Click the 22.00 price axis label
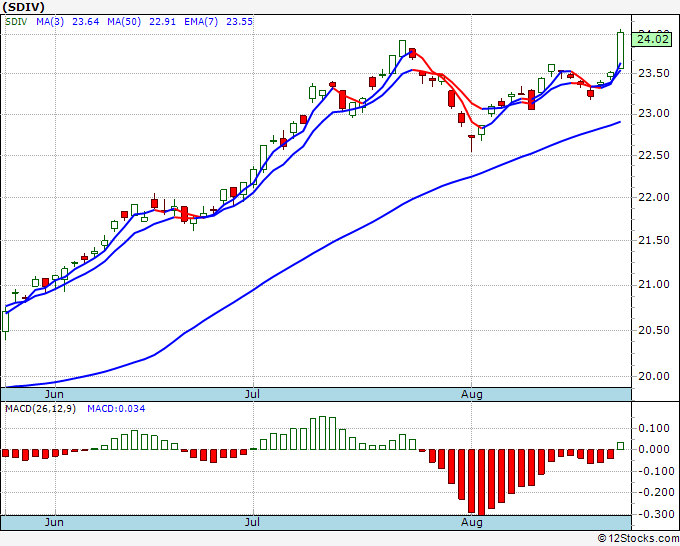 (654, 197)
